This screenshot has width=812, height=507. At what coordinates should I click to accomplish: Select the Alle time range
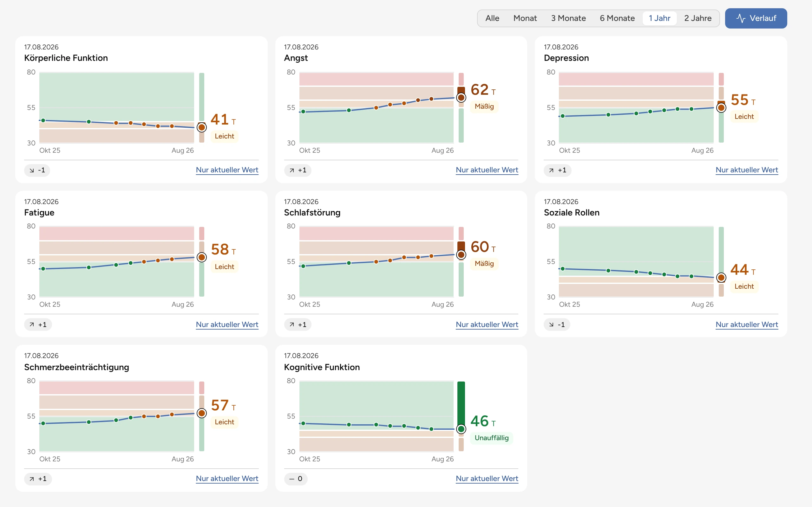coord(492,18)
